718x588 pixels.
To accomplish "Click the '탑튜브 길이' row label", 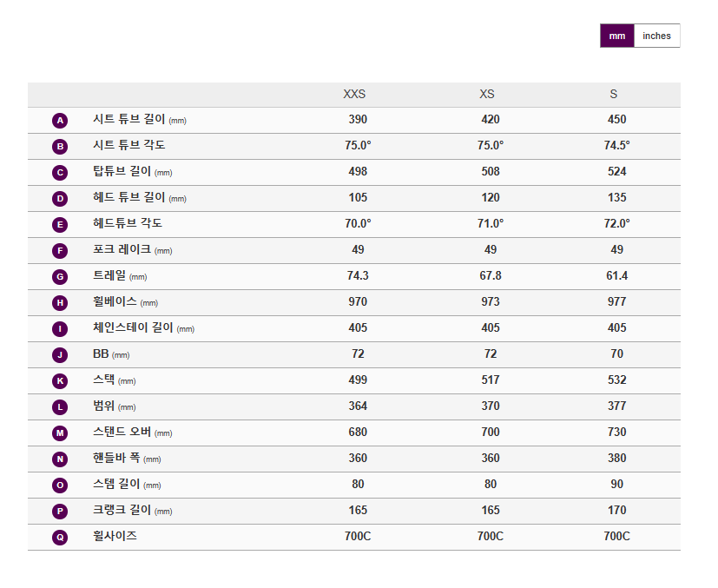I will coord(122,171).
